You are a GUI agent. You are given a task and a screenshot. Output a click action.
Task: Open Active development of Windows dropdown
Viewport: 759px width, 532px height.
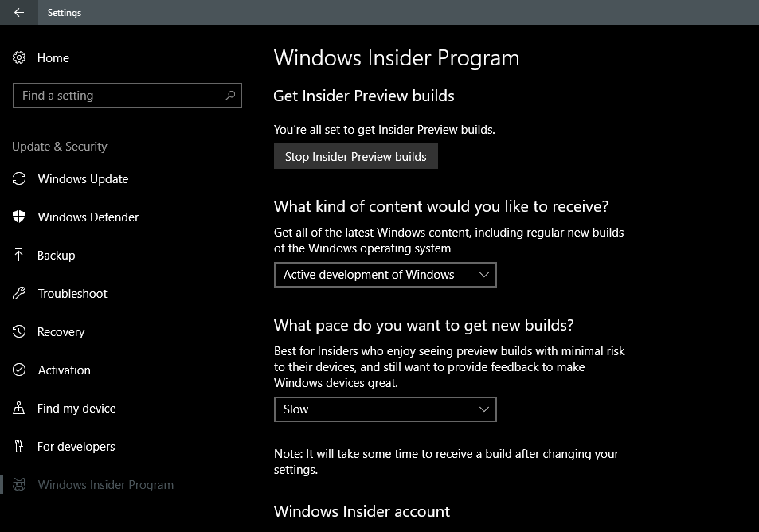click(x=385, y=275)
